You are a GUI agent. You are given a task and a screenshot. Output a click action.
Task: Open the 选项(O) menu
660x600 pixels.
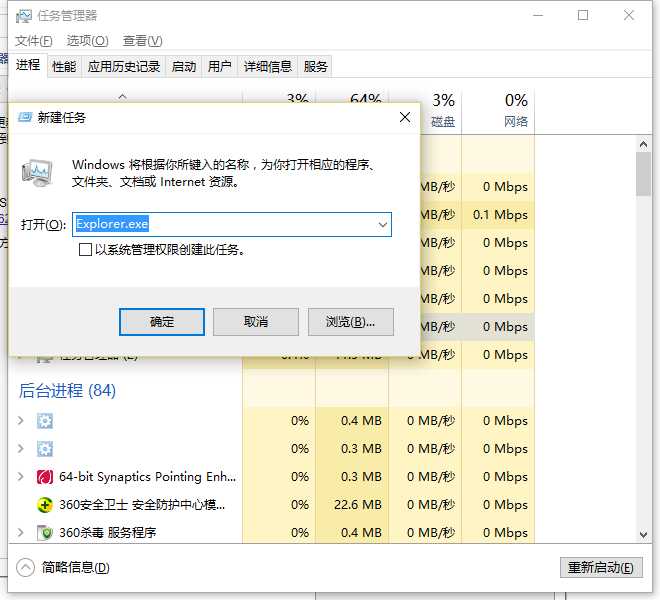point(88,41)
